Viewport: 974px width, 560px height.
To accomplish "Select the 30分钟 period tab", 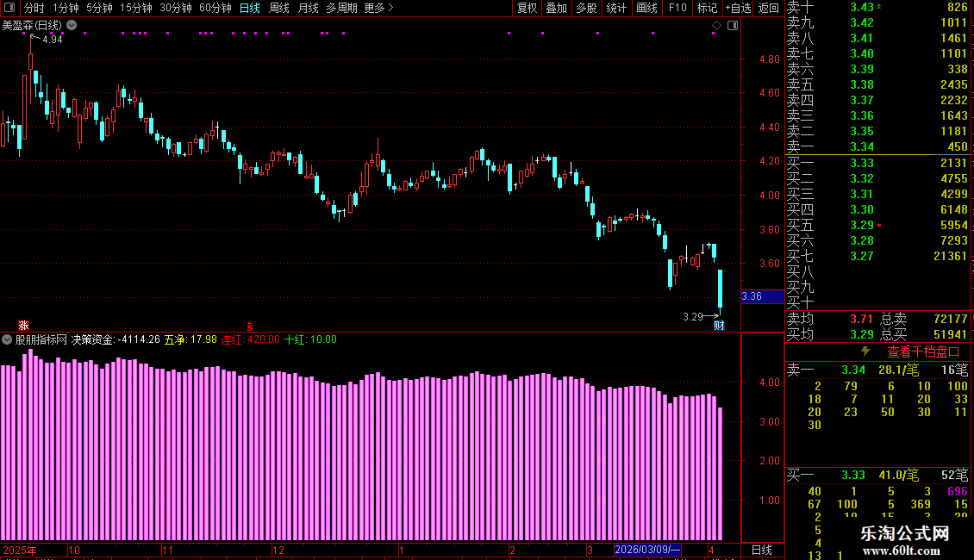I will tap(176, 8).
